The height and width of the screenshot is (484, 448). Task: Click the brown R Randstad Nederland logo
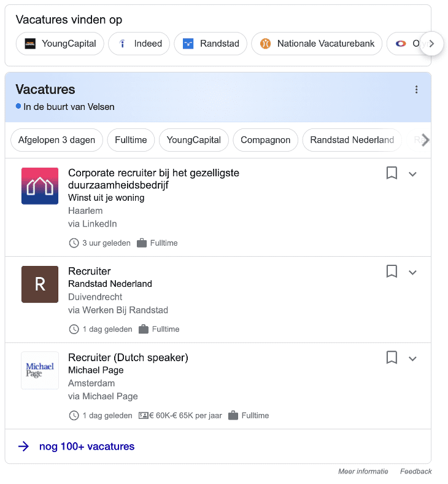40,284
